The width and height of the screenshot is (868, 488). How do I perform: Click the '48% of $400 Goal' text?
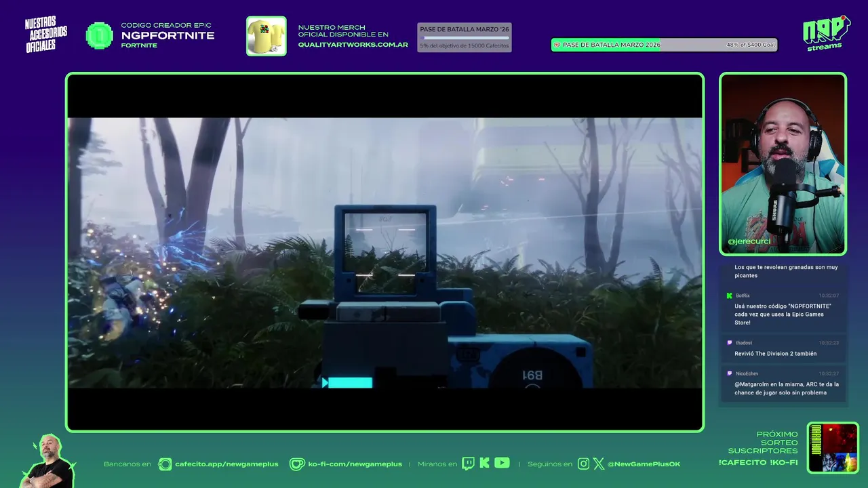[751, 45]
